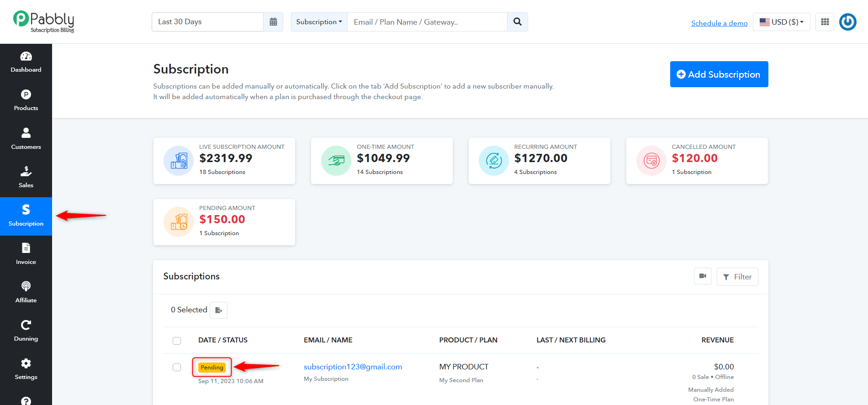The width and height of the screenshot is (868, 405).
Task: Open the subscription123@gmail.com link
Action: [353, 367]
